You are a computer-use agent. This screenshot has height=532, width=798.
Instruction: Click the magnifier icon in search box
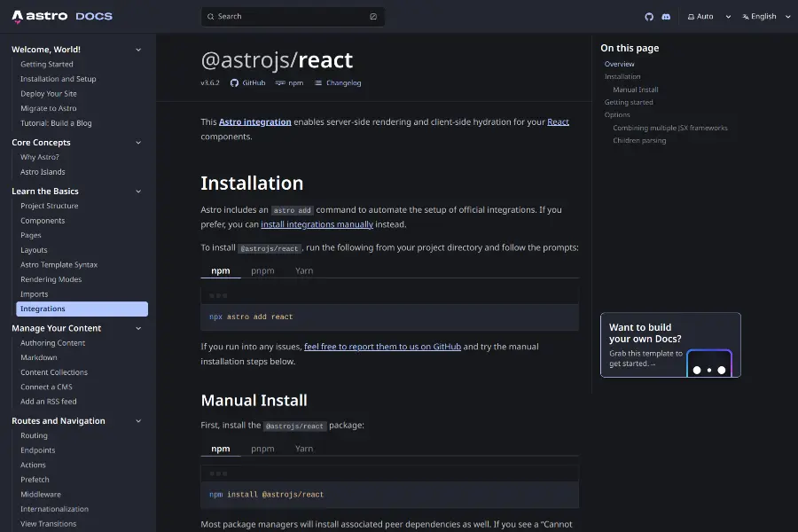(x=210, y=16)
